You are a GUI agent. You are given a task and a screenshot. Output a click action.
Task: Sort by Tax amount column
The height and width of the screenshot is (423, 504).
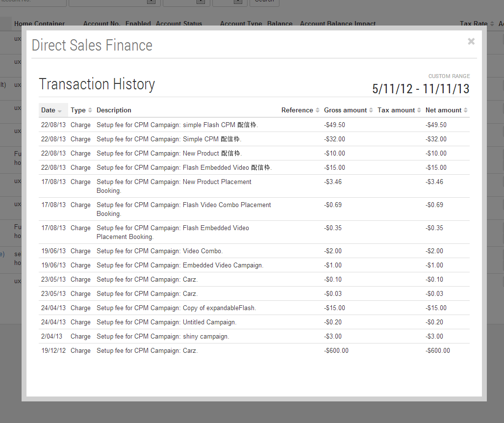399,110
